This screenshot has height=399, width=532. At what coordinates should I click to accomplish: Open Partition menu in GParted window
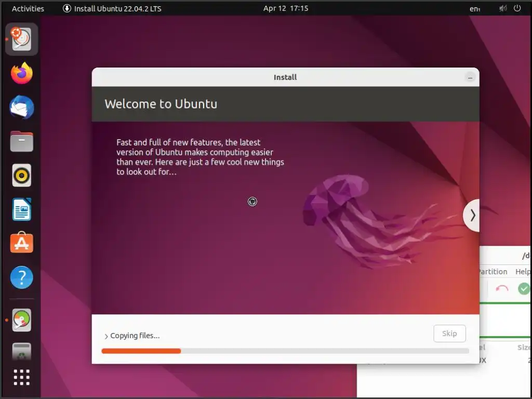(x=493, y=271)
